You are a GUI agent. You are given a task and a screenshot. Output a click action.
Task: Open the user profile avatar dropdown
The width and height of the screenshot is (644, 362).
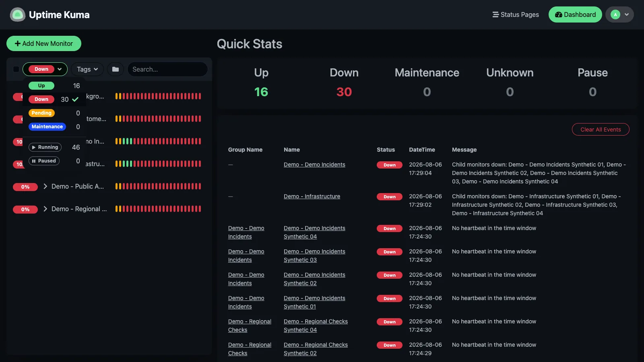pyautogui.click(x=619, y=14)
